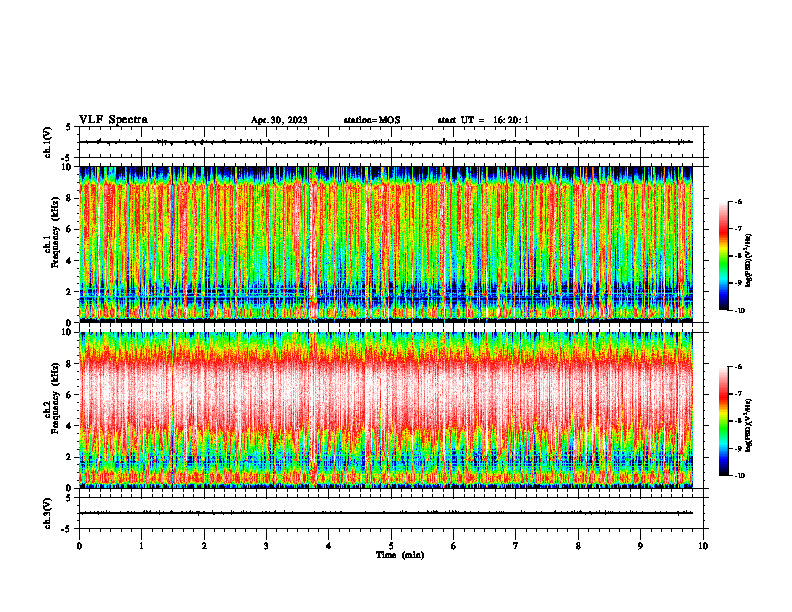Click the ch.2 frequency axis "6" tick label
The height and width of the screenshot is (612, 792).
click(x=70, y=395)
